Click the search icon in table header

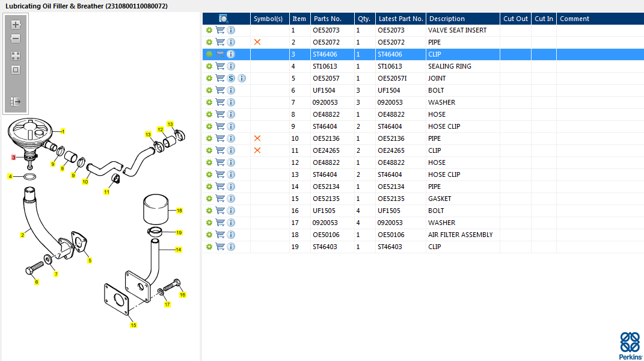coord(224,19)
